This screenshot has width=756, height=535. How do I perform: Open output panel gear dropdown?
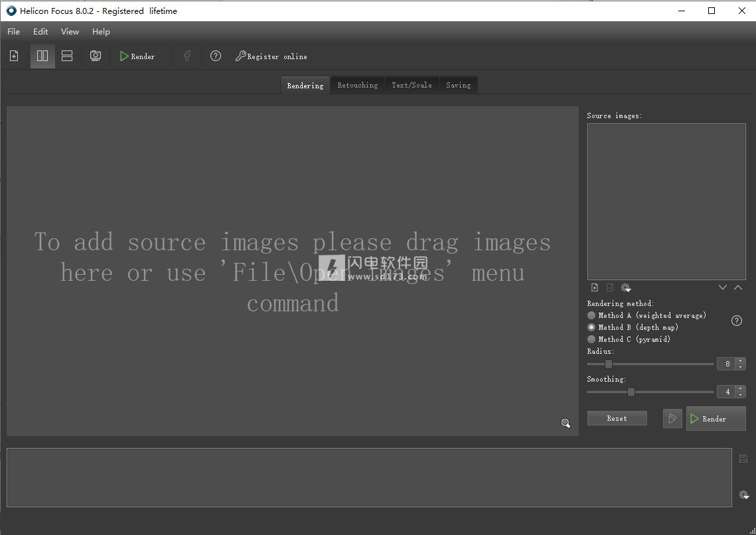click(x=744, y=495)
